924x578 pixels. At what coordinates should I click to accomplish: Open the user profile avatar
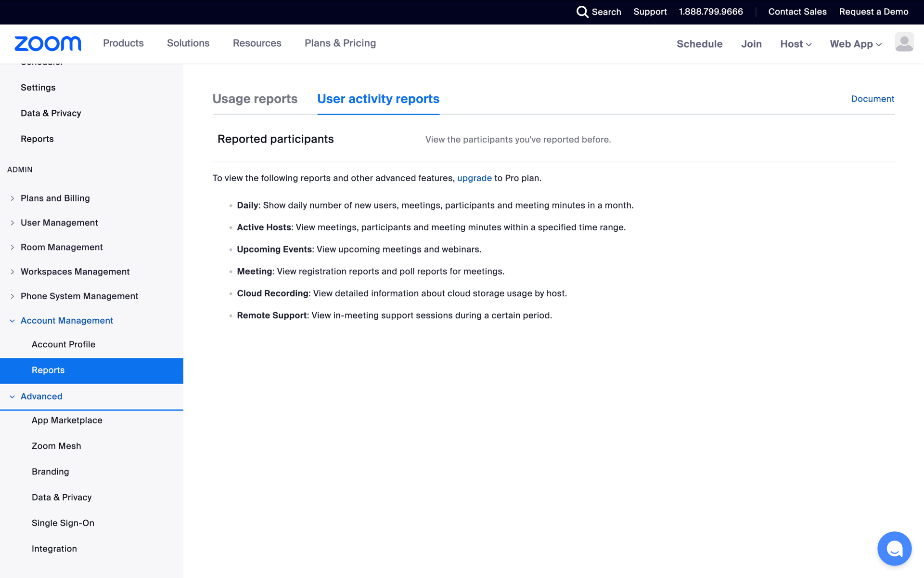pyautogui.click(x=904, y=42)
